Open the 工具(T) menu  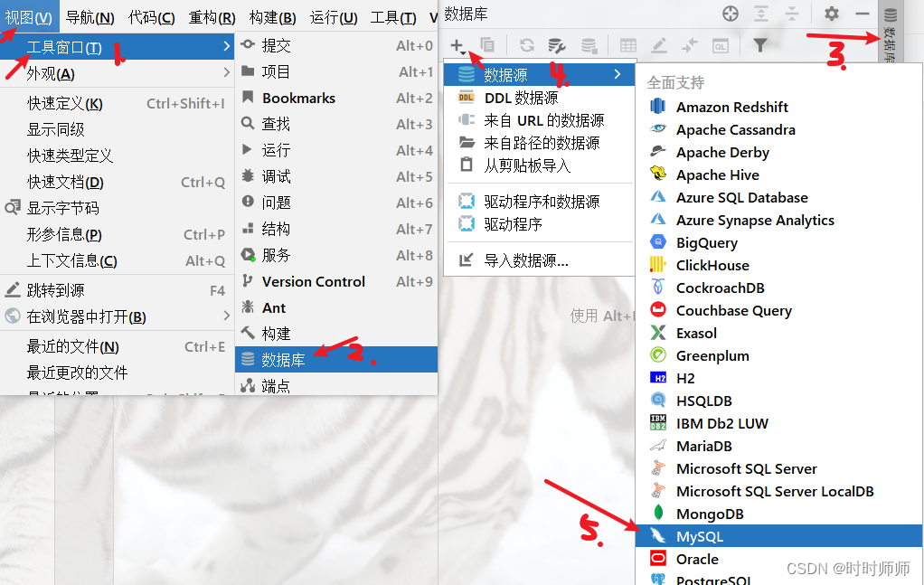coord(393,17)
